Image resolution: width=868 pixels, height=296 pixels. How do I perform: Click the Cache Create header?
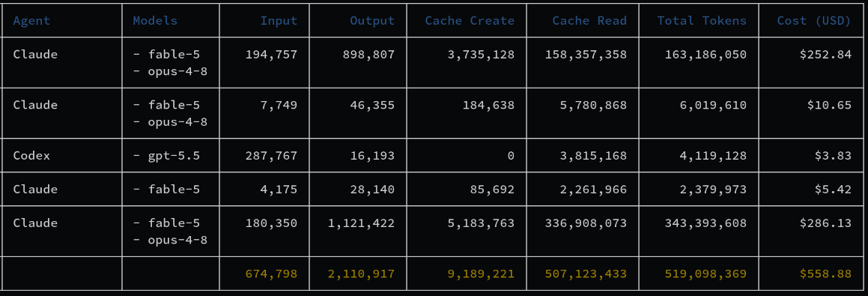[x=470, y=21]
